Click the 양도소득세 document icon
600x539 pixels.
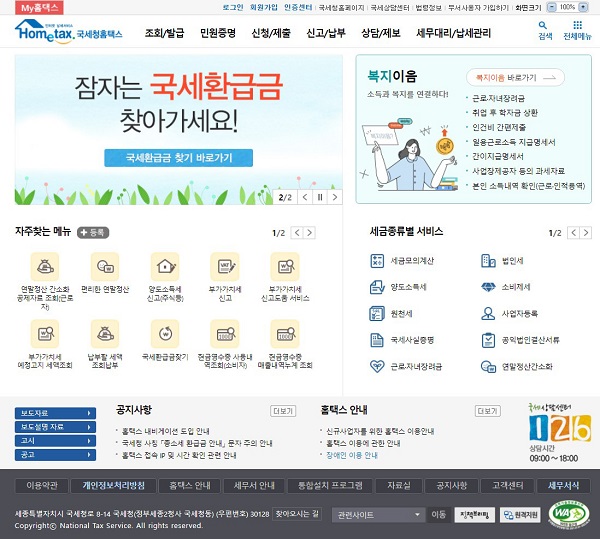tap(377, 287)
